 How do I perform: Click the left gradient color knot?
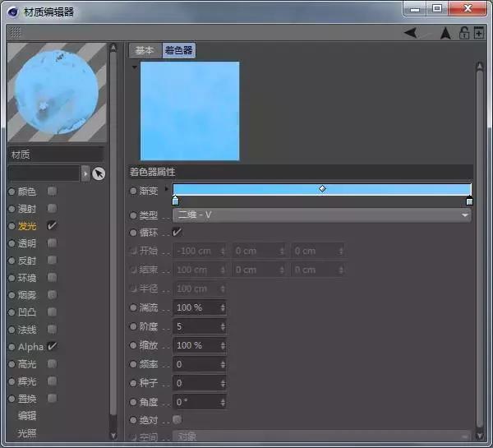tap(176, 200)
